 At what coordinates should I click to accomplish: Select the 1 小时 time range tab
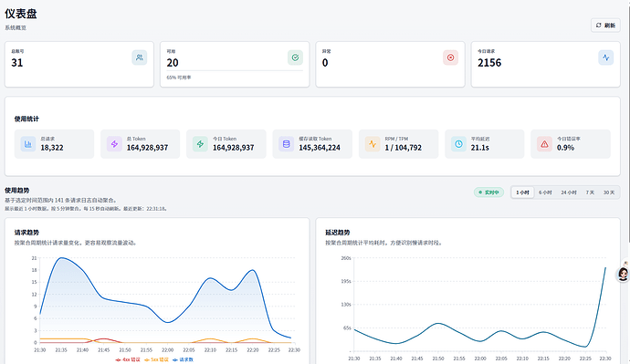tap(522, 192)
